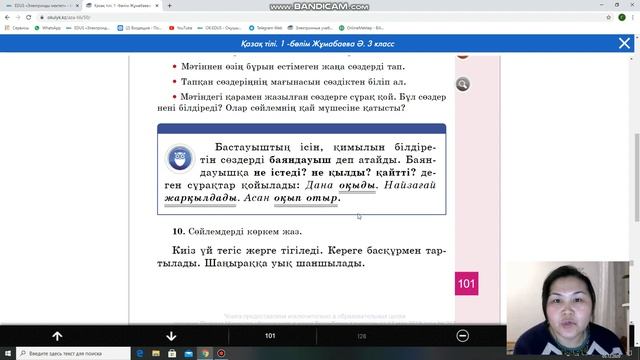Select the underlined word оқыды

pos(357,186)
